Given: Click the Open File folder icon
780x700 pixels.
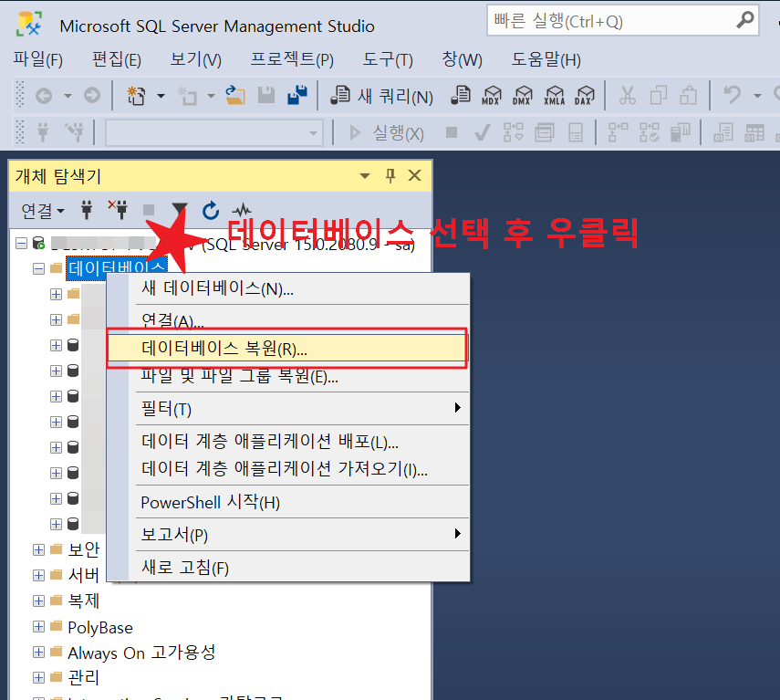Looking at the screenshot, I should [235, 95].
